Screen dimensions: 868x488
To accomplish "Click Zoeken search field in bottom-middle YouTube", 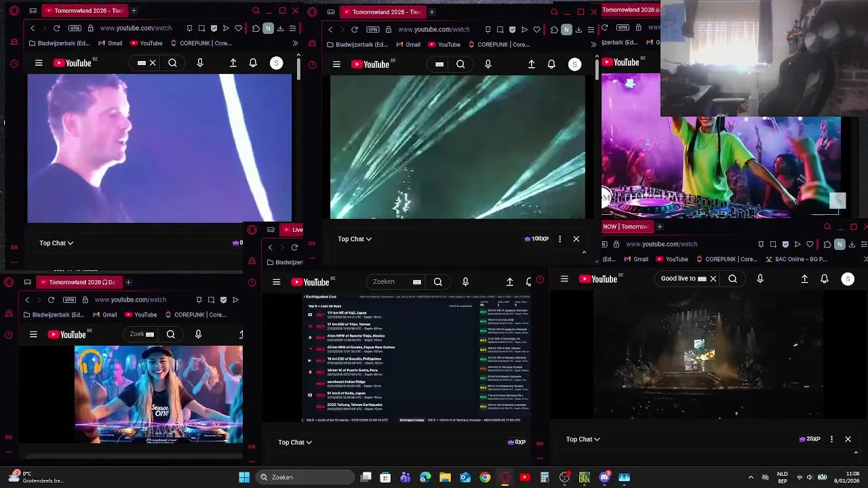I will coord(397,281).
